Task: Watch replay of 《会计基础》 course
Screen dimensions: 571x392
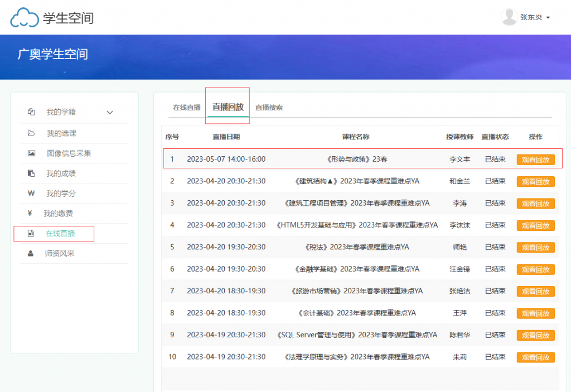Action: tap(536, 313)
